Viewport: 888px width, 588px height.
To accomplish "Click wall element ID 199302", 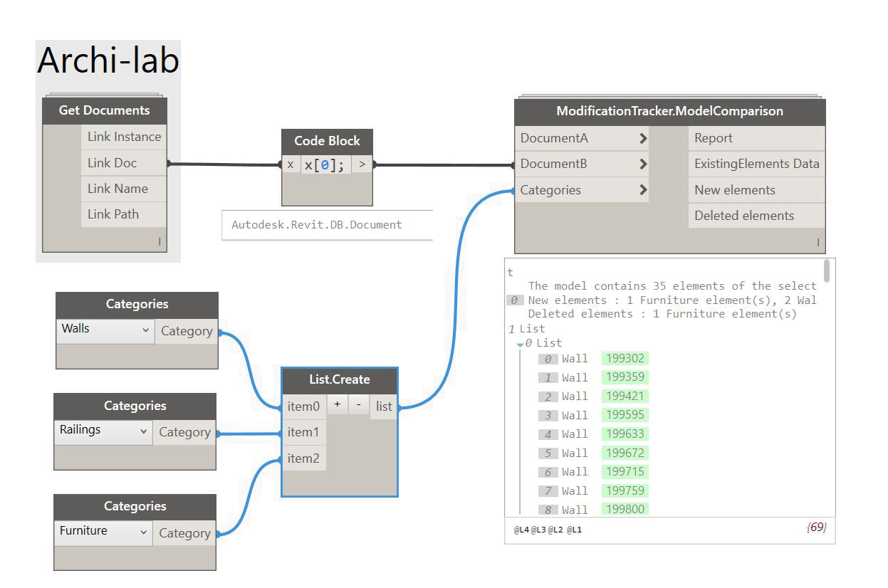I will tap(625, 359).
